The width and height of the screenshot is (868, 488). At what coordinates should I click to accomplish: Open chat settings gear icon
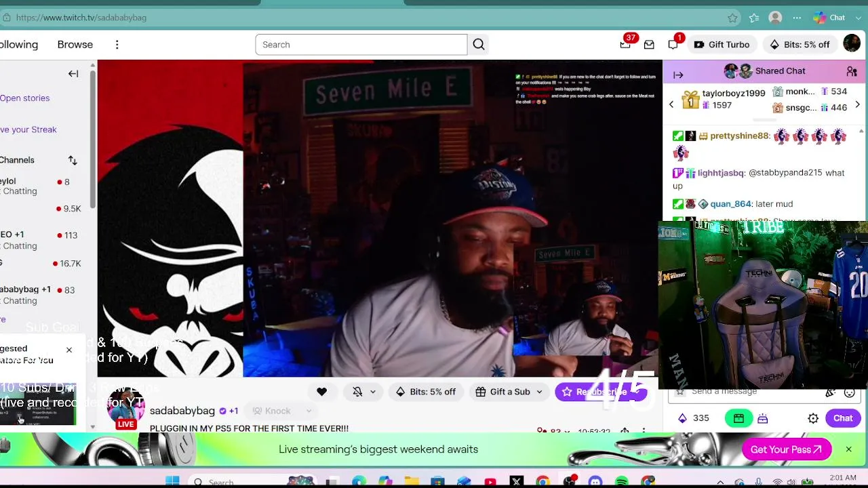pyautogui.click(x=813, y=419)
